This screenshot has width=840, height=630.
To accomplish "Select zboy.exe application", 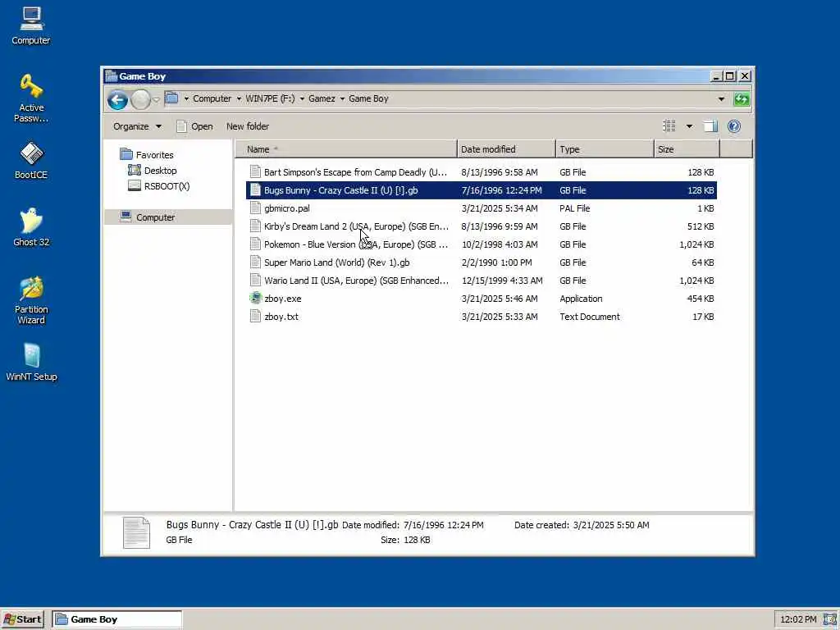I will click(481, 299).
